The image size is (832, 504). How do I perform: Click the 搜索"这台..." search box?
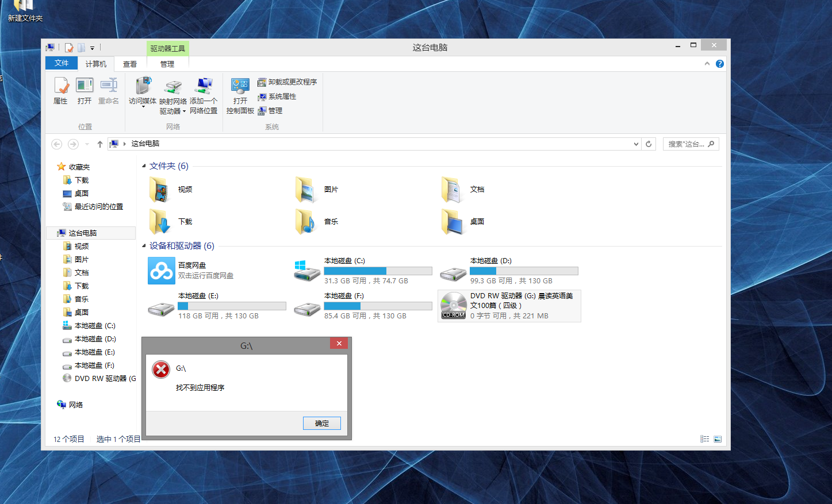pos(691,144)
